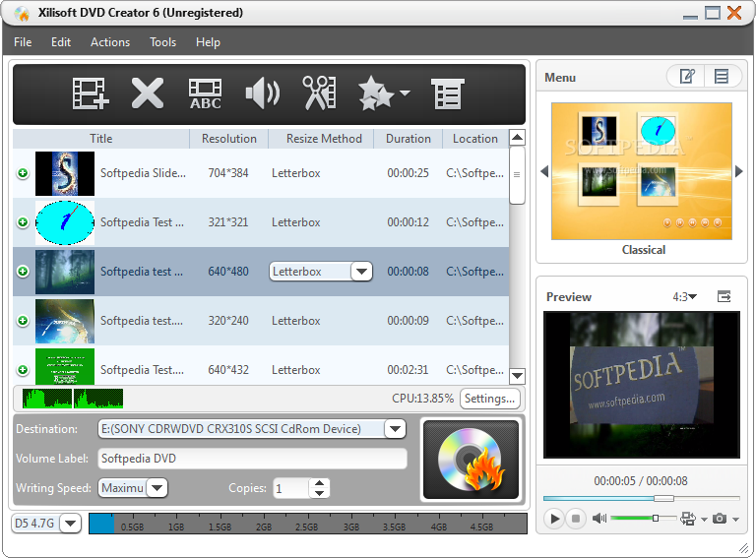Click the 320*240 resolution cell
The width and height of the screenshot is (756, 558).
point(228,321)
